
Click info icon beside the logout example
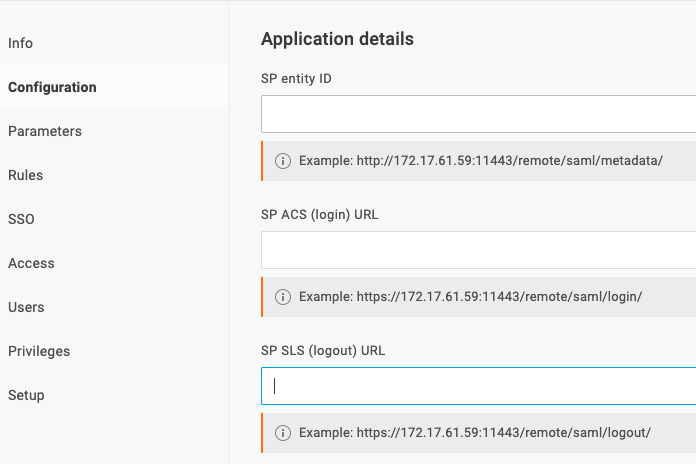coord(283,433)
